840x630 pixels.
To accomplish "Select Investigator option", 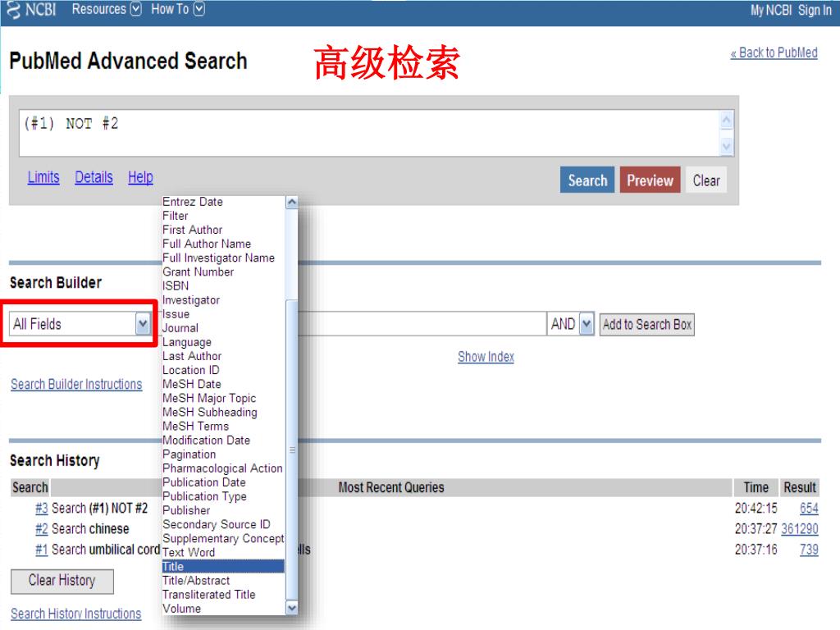I will [x=223, y=300].
